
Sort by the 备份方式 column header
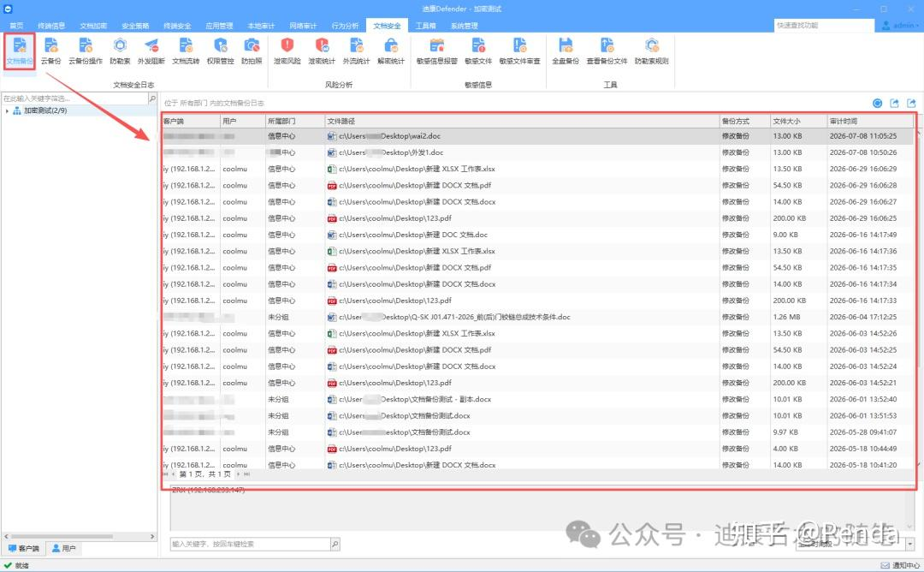(745, 121)
